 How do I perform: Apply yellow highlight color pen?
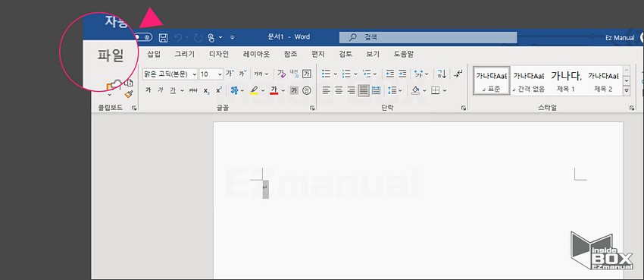tap(254, 90)
